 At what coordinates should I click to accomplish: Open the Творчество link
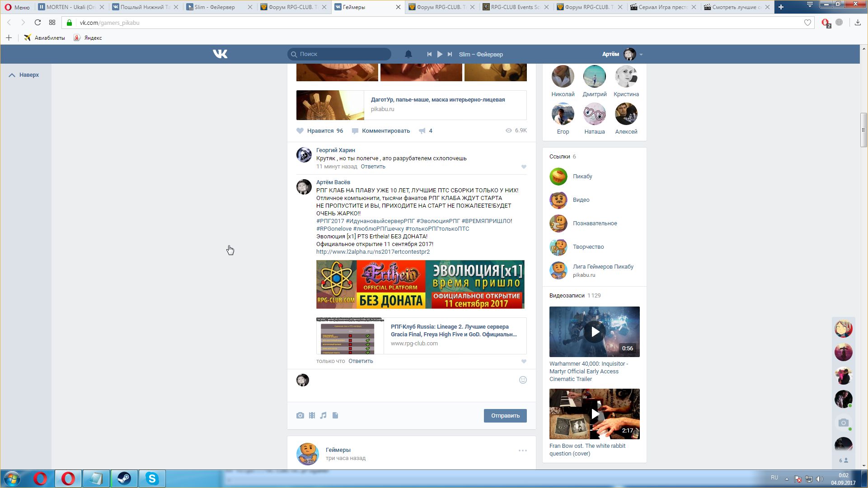click(x=588, y=247)
